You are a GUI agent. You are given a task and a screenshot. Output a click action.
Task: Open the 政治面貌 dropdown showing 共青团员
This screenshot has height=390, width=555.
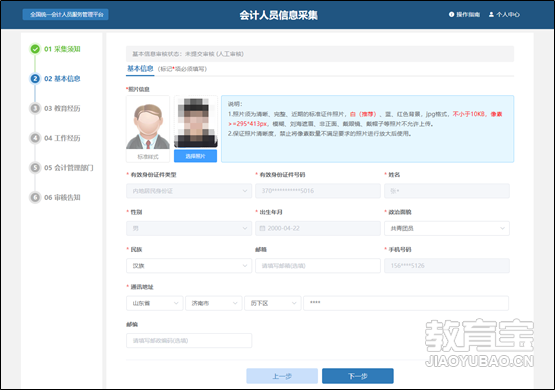447,228
